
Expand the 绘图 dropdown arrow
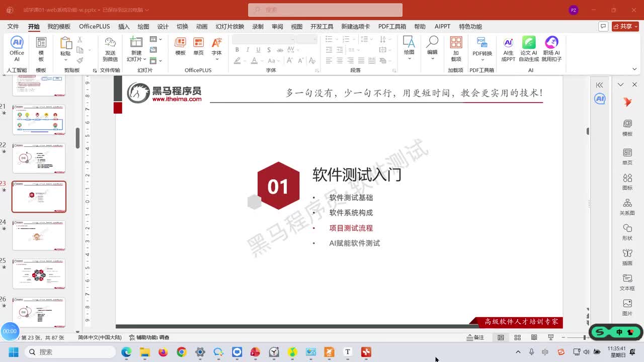coord(409,59)
